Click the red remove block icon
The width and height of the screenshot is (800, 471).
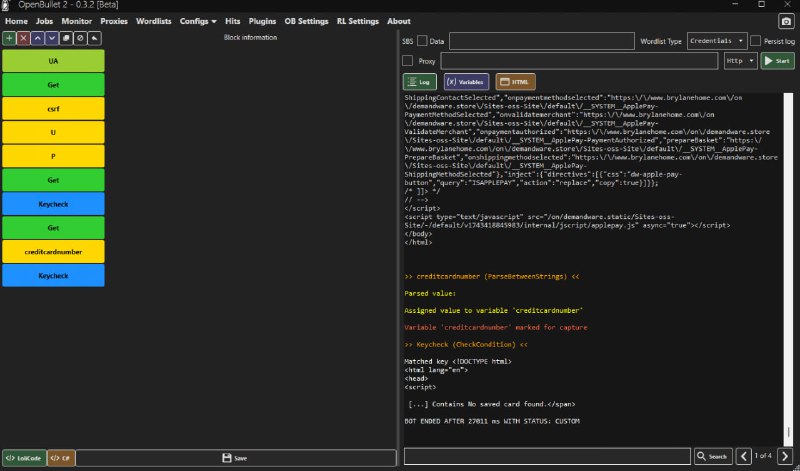click(x=23, y=38)
